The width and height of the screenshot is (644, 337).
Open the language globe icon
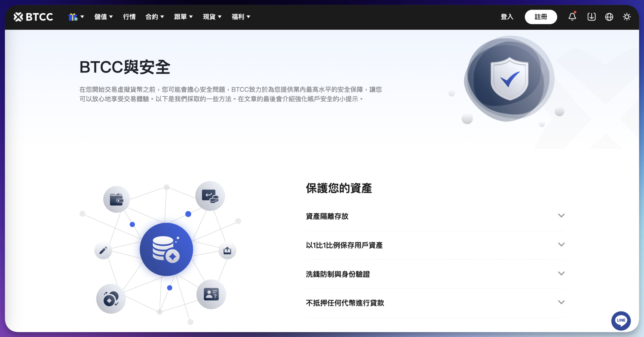click(609, 17)
